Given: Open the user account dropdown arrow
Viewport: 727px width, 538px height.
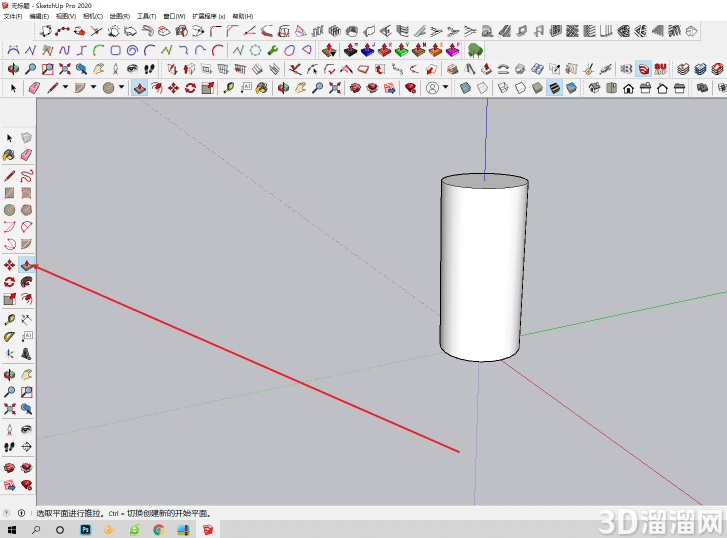Looking at the screenshot, I should (446, 87).
